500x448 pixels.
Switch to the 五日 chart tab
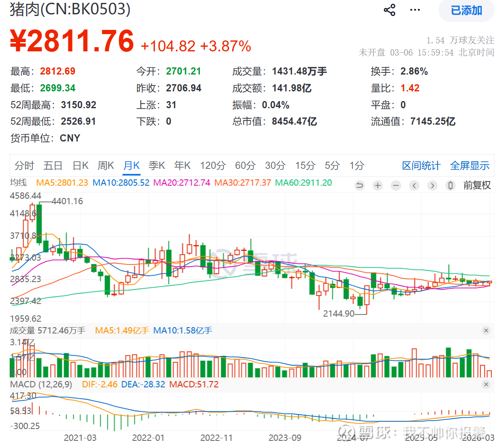coord(53,165)
